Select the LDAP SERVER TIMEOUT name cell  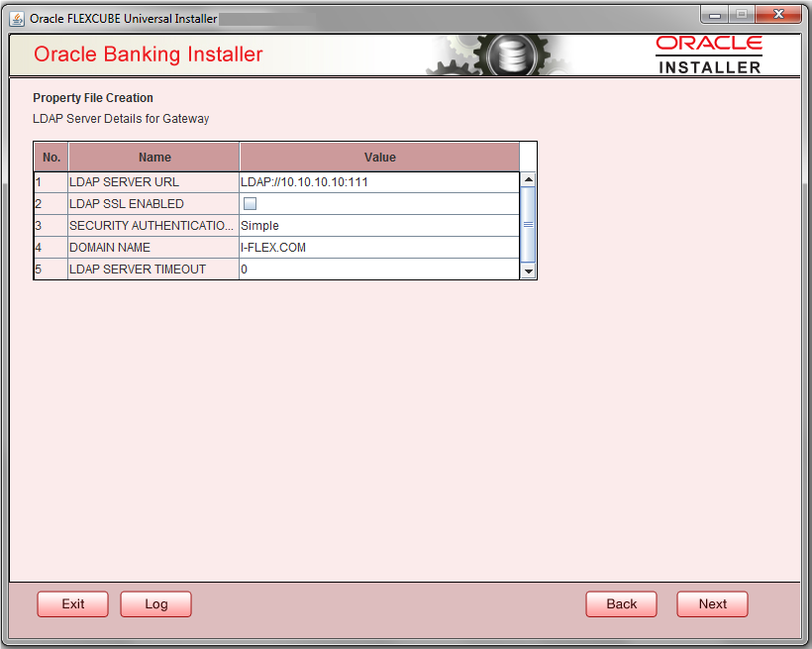[153, 270]
